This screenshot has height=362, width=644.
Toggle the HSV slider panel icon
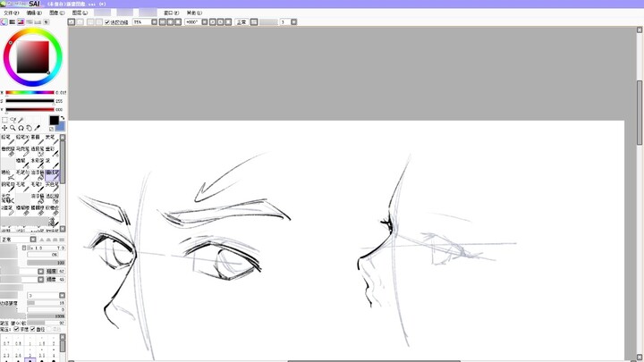pyautogui.click(x=21, y=21)
